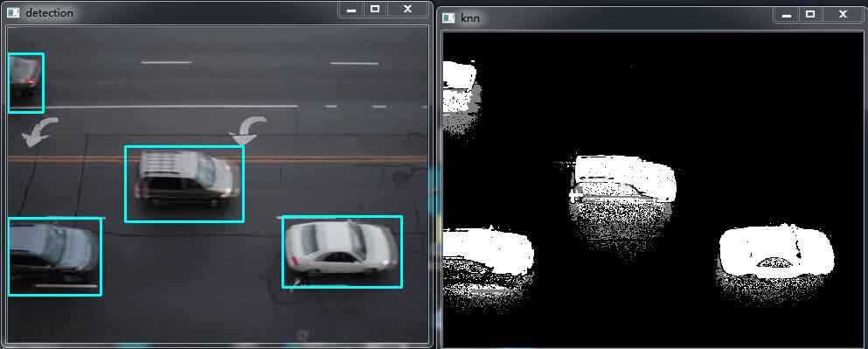Screen dimensions: 868x349
Task: Select the boxed car at the top-left edge
Action: coord(25,83)
